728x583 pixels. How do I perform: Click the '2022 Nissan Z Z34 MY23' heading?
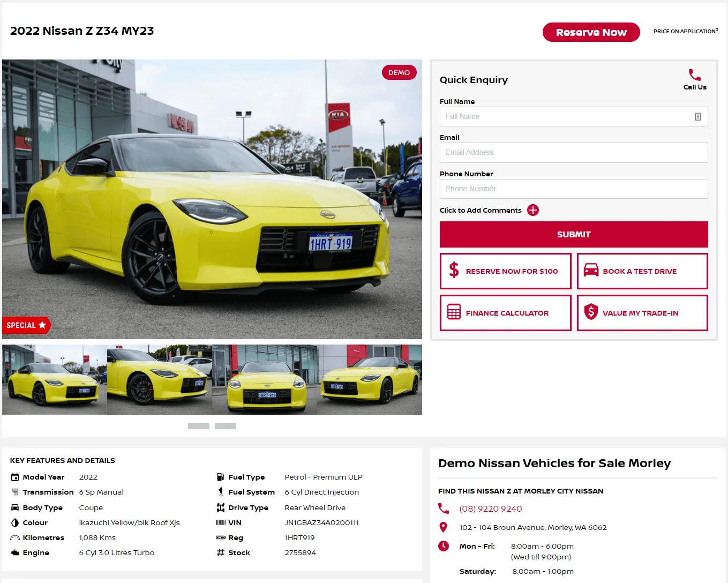[x=82, y=31]
